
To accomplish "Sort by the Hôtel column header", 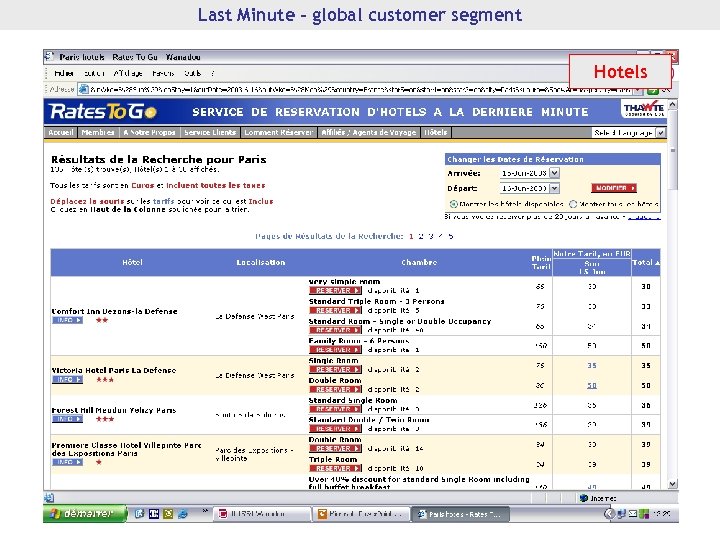I will click(x=132, y=262).
